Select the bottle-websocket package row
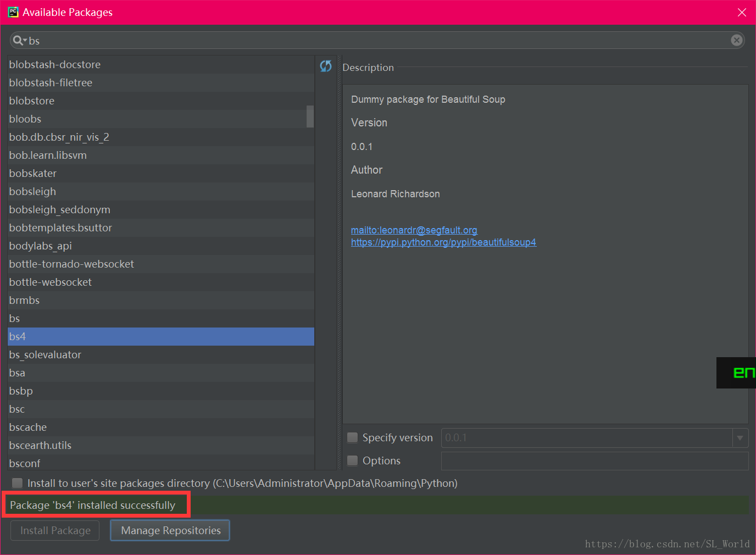Screen dimensions: 756x555 click(161, 282)
